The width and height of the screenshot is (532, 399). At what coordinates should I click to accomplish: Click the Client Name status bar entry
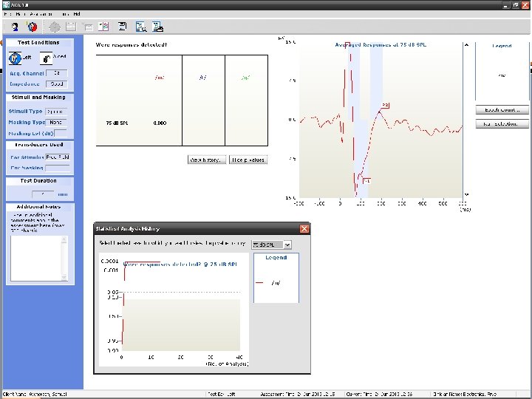coord(35,395)
